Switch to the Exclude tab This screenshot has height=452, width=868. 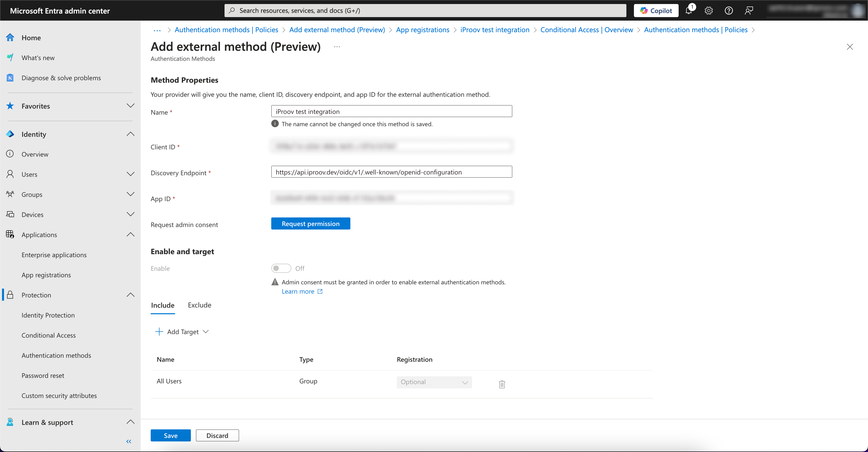199,305
